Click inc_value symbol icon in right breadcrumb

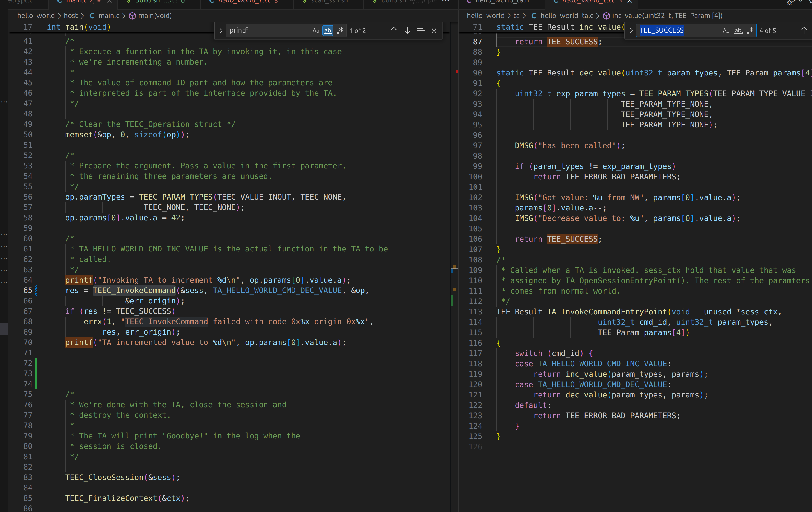click(606, 16)
